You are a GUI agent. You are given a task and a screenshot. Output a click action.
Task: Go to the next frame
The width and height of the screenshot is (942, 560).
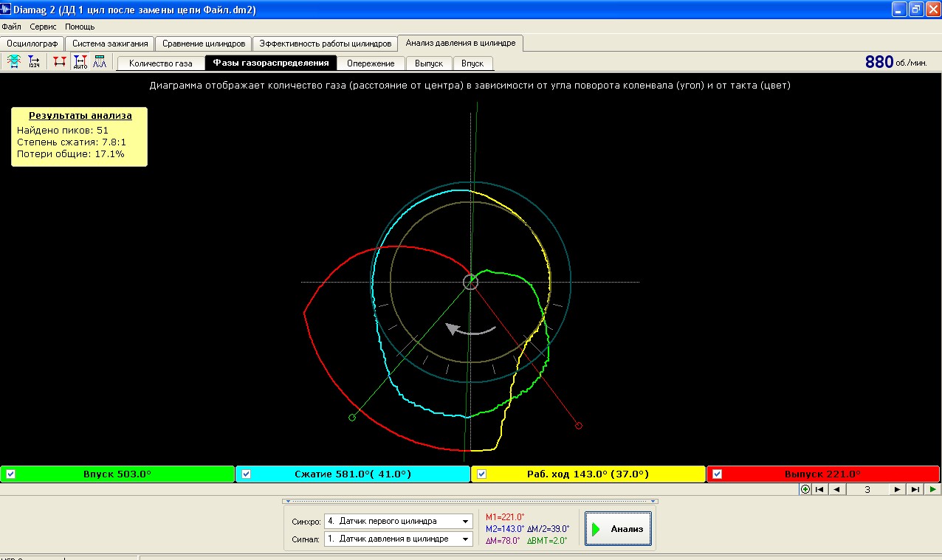[897, 489]
